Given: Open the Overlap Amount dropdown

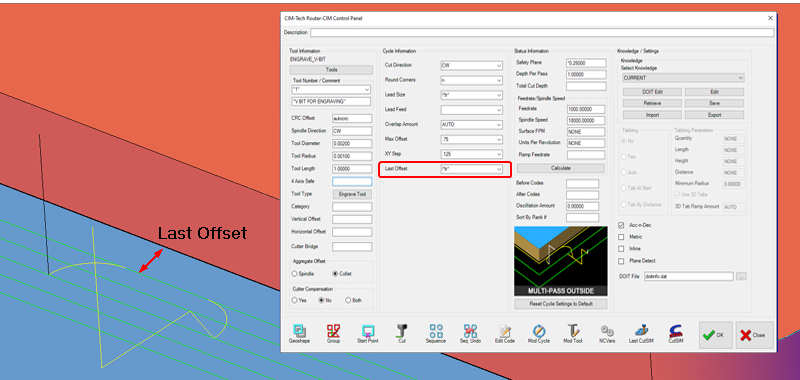Looking at the screenshot, I should (x=471, y=124).
